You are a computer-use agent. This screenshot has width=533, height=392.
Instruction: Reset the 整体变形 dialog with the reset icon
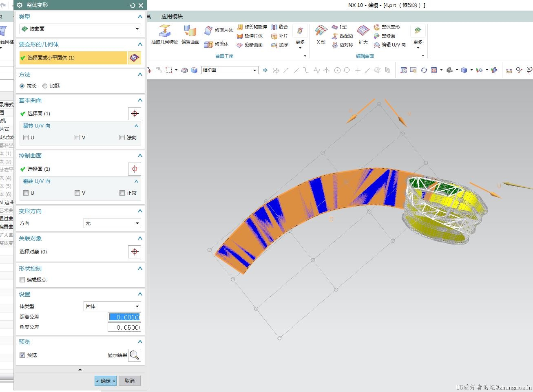pyautogui.click(x=133, y=5)
